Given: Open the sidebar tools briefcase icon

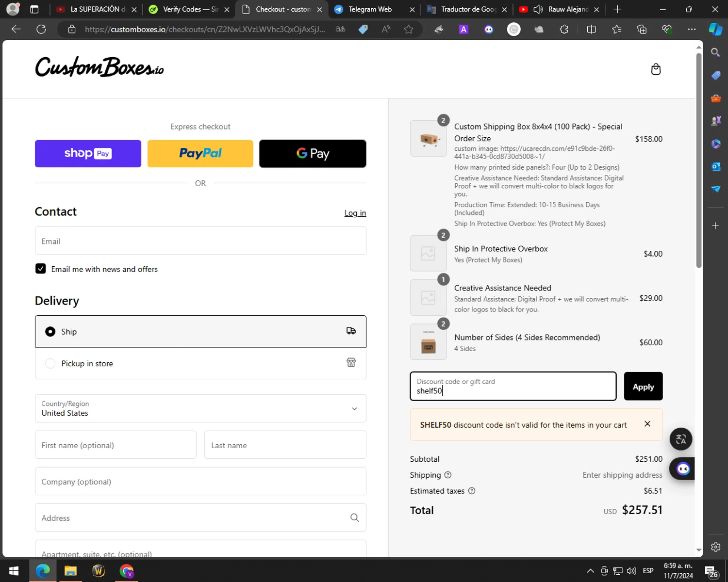Looking at the screenshot, I should [715, 98].
